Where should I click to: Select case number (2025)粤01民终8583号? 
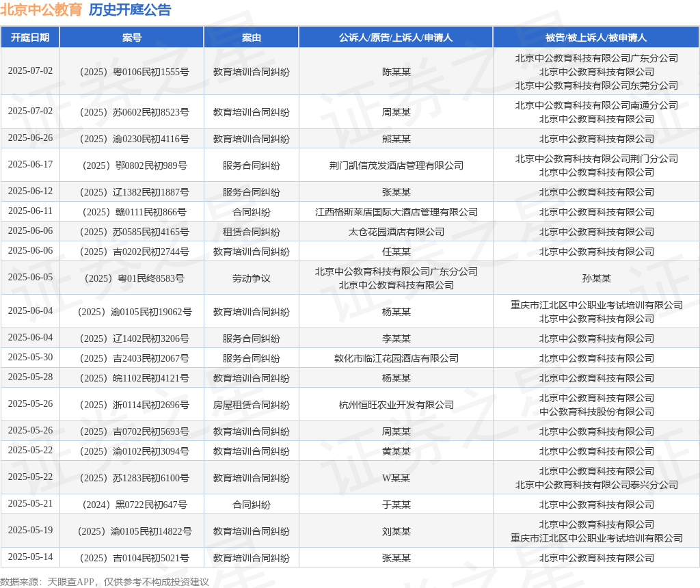pos(135,278)
